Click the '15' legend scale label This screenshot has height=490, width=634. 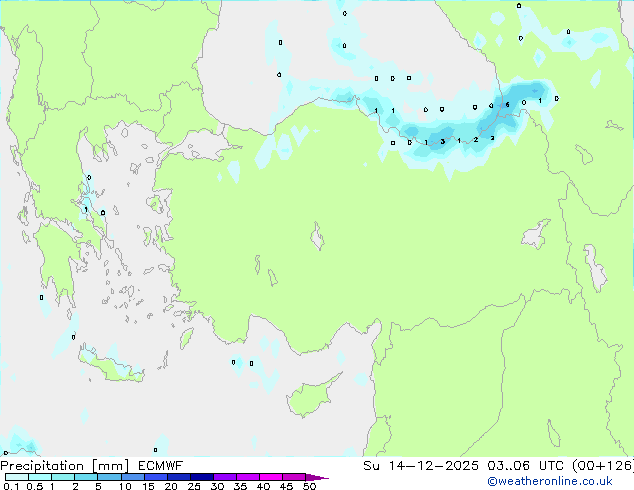(148, 486)
